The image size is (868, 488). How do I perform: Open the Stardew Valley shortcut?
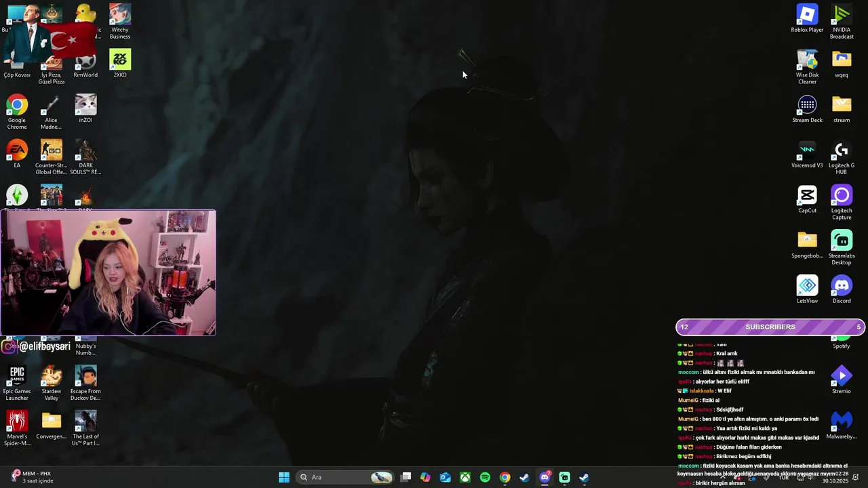pos(52,383)
